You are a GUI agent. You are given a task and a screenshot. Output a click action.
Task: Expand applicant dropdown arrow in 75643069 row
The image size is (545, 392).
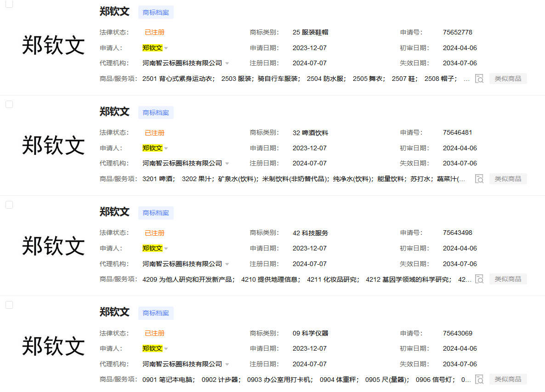[166, 348]
